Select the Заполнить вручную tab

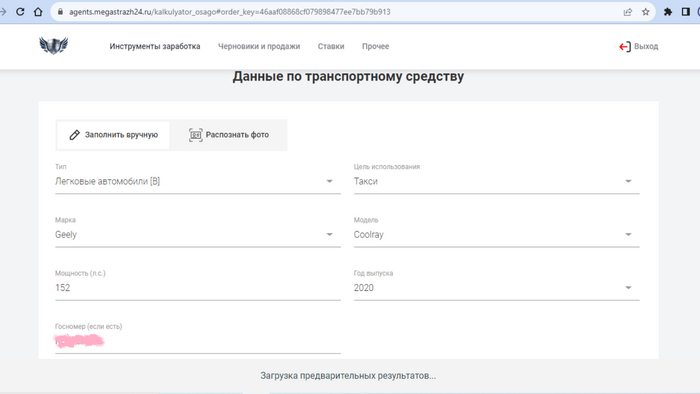point(113,135)
